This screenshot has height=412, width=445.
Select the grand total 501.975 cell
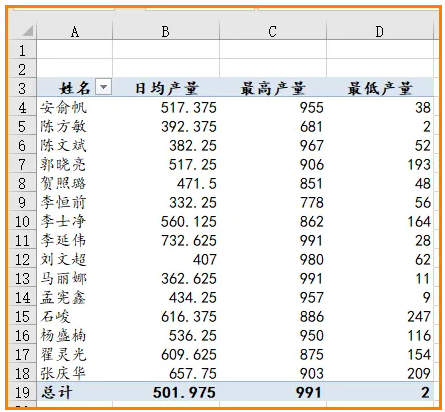(x=166, y=392)
